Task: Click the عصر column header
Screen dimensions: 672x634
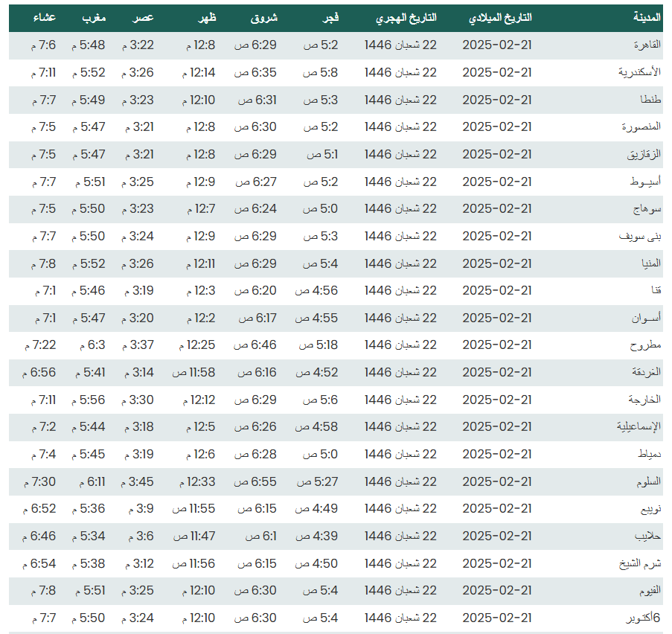Action: point(143,18)
